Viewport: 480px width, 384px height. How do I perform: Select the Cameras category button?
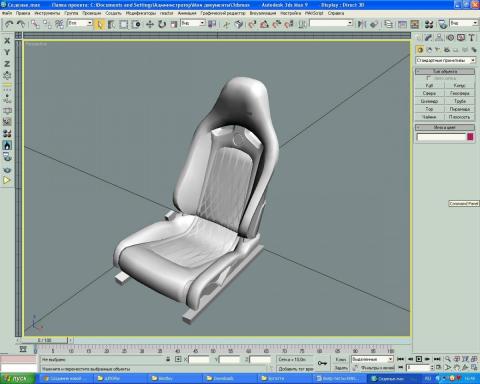click(x=447, y=50)
